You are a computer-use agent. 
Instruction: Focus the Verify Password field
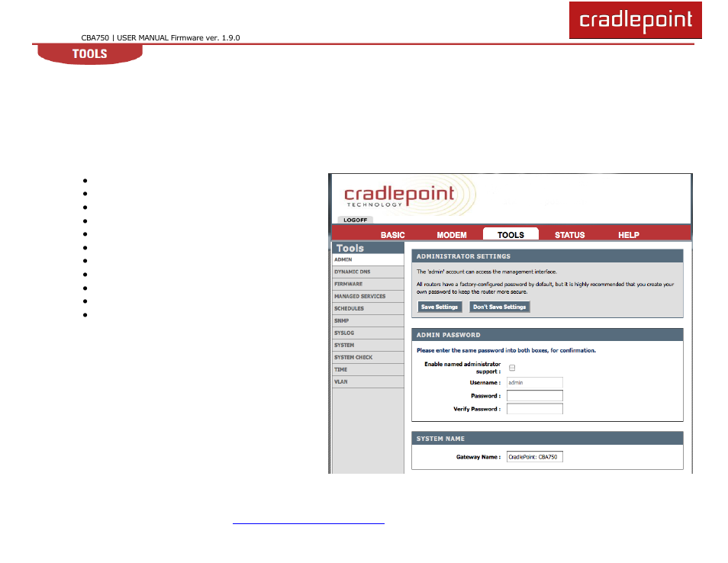pos(534,408)
